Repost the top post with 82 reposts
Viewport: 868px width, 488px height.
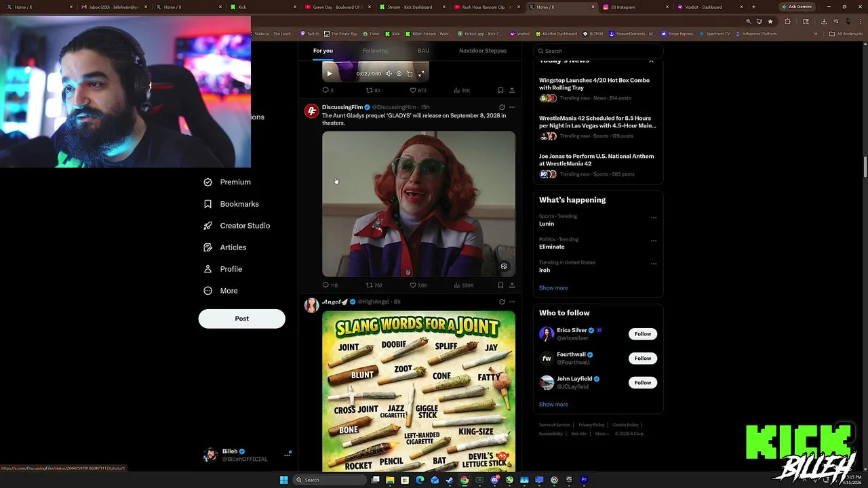(373, 90)
